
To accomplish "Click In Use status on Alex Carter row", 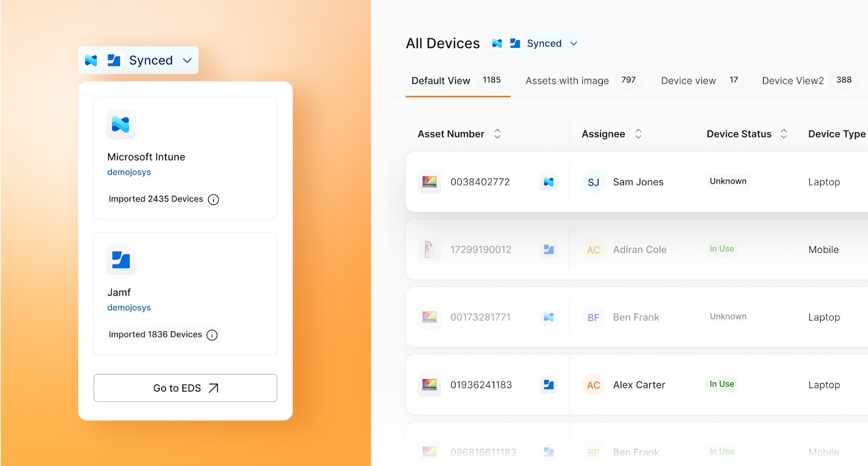I will (722, 384).
